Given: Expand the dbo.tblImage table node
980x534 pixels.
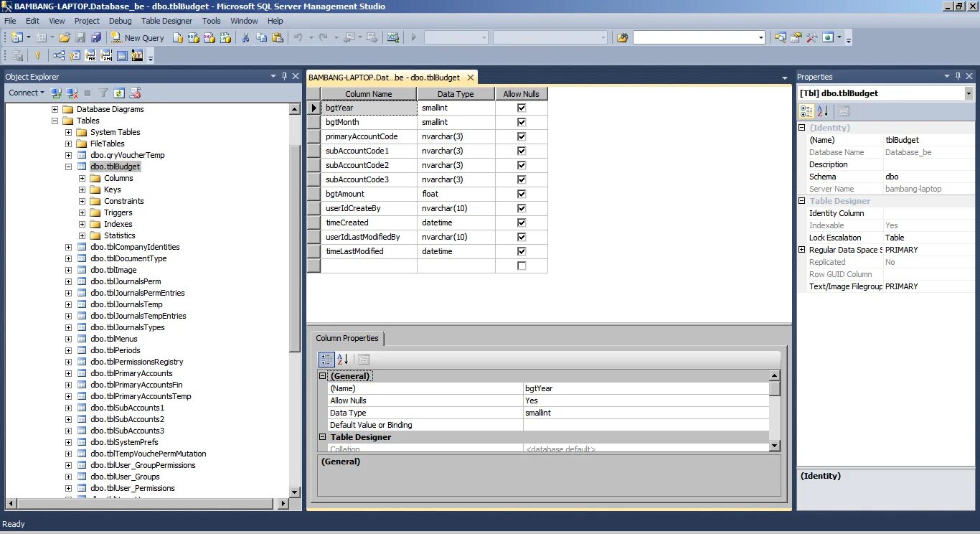Looking at the screenshot, I should point(69,270).
